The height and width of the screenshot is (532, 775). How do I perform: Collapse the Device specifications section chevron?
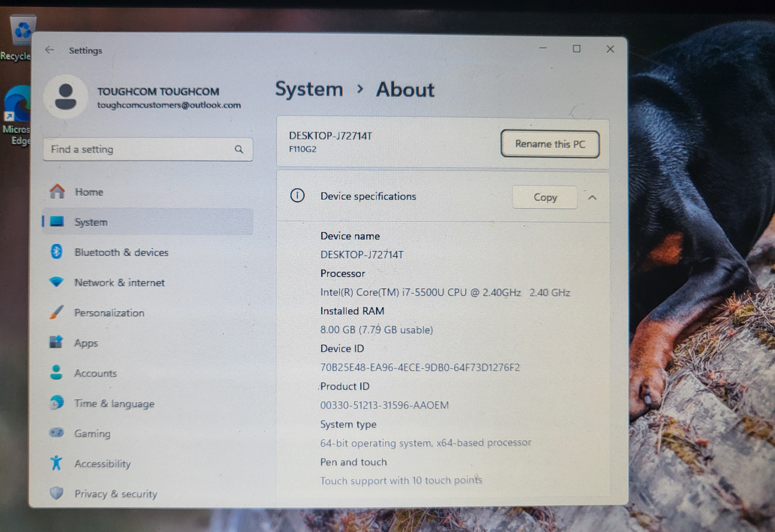point(592,198)
